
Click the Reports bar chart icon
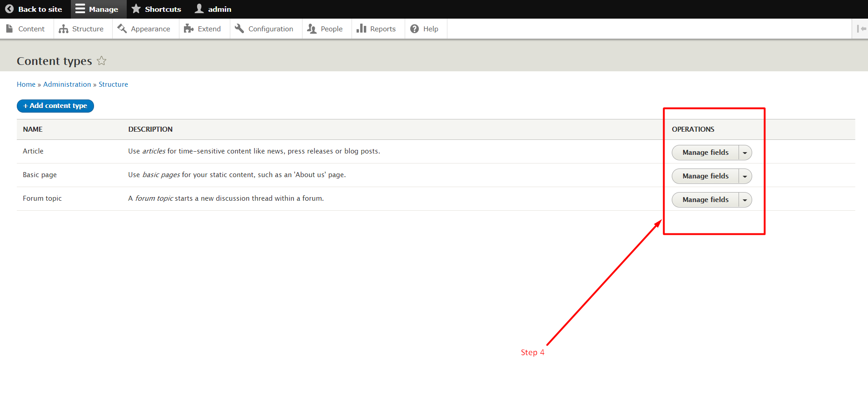361,29
